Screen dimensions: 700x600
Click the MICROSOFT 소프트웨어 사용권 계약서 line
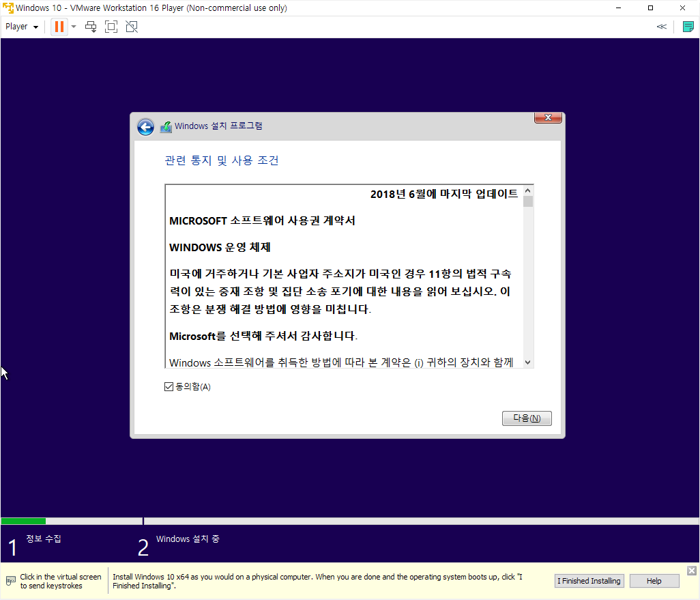[262, 220]
